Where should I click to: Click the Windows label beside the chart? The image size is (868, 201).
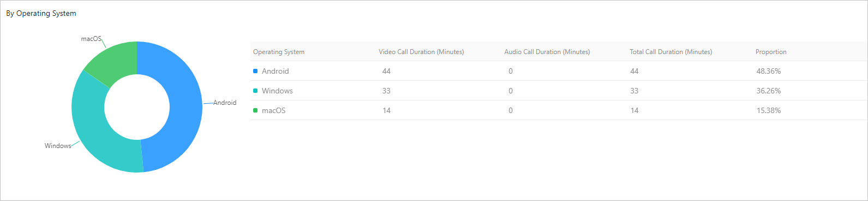click(58, 146)
